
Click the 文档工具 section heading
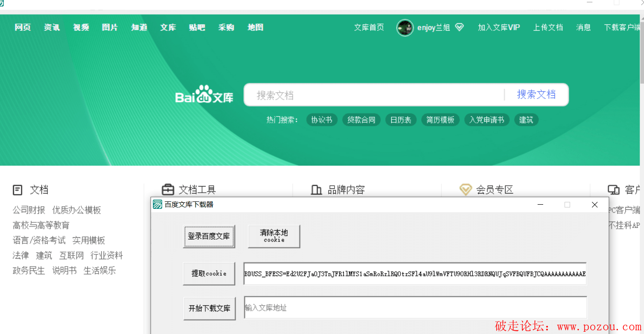(x=197, y=190)
